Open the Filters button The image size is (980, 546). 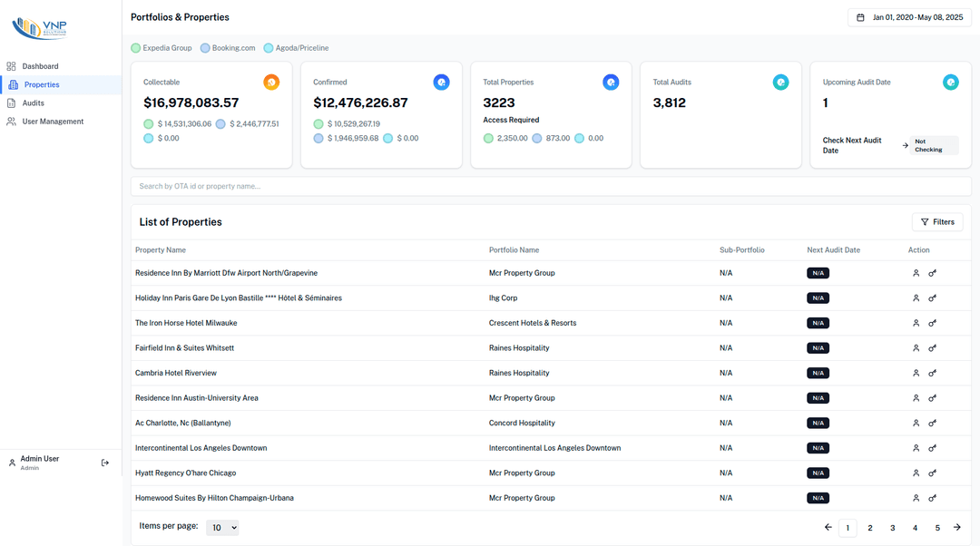tap(937, 222)
